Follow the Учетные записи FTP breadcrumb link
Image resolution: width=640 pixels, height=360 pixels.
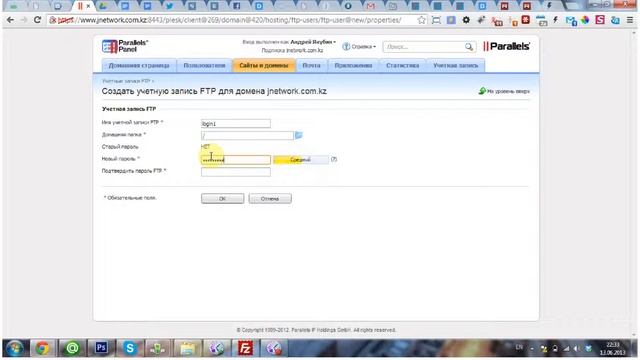click(x=126, y=81)
